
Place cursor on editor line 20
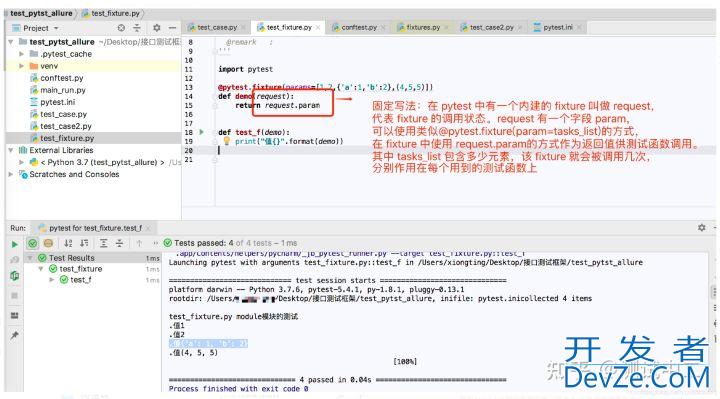pos(466,150)
